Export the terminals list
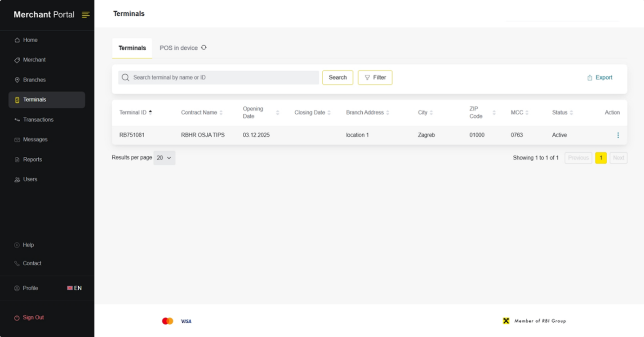The image size is (644, 337). click(600, 78)
